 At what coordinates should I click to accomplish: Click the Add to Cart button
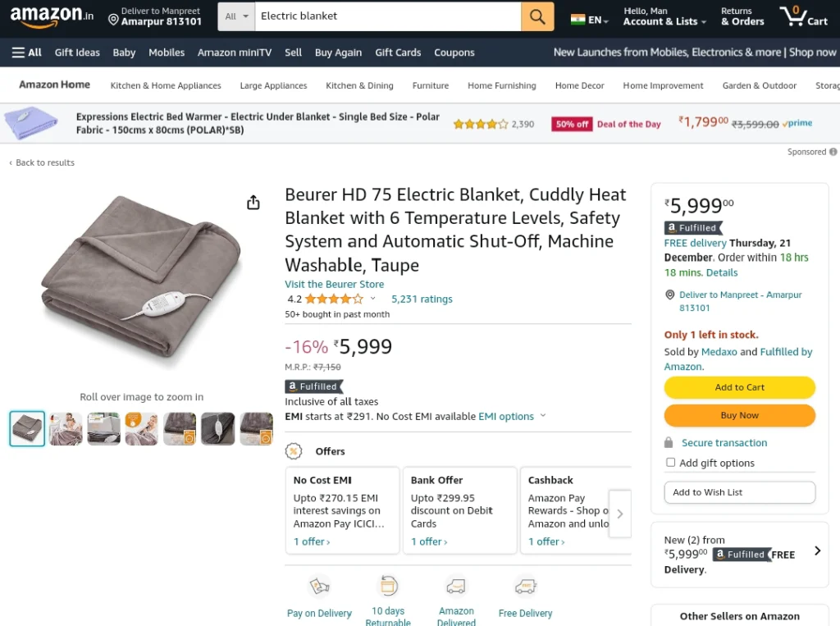(x=739, y=387)
